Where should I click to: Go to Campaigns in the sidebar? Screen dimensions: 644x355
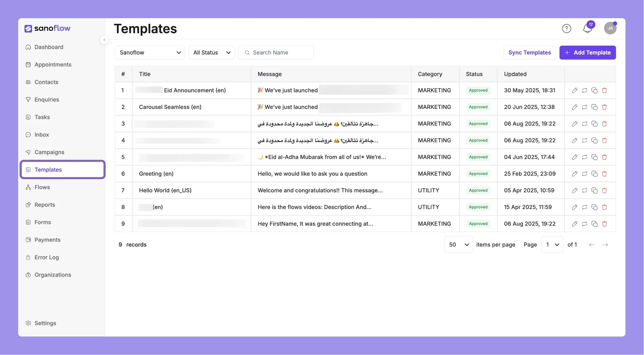coord(49,152)
